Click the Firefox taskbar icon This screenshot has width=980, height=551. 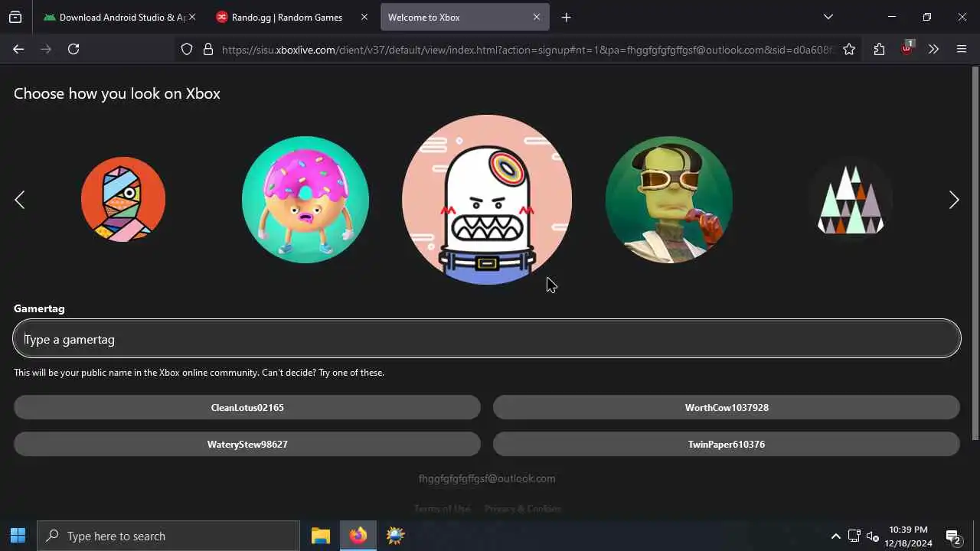pos(358,536)
